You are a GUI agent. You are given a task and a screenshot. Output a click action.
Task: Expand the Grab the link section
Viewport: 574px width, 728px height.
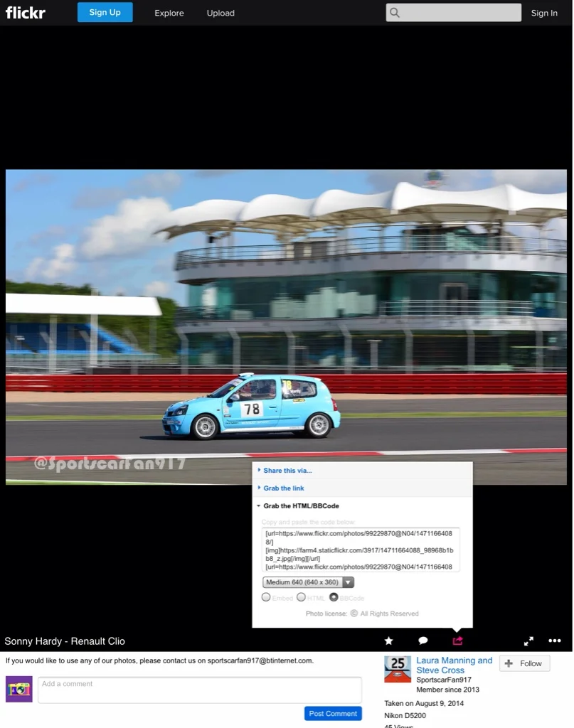coord(283,488)
